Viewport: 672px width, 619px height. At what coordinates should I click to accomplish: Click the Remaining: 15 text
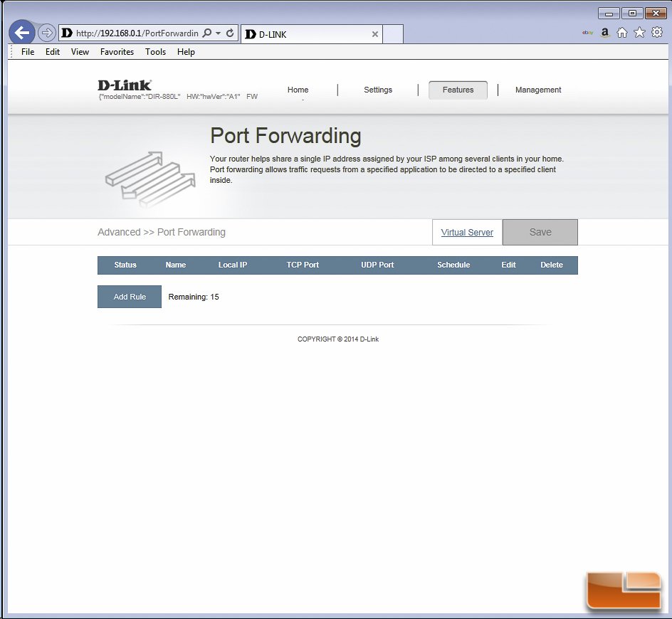194,297
